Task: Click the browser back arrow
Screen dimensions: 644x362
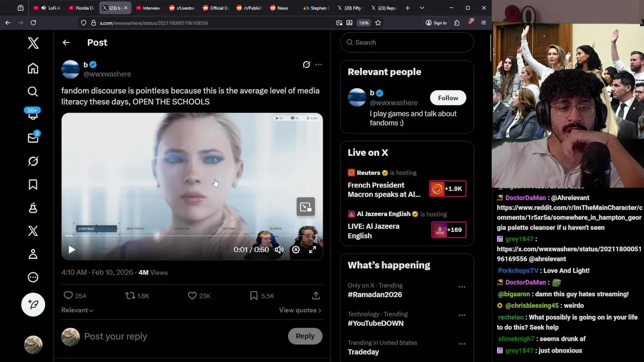Action: [x=8, y=23]
